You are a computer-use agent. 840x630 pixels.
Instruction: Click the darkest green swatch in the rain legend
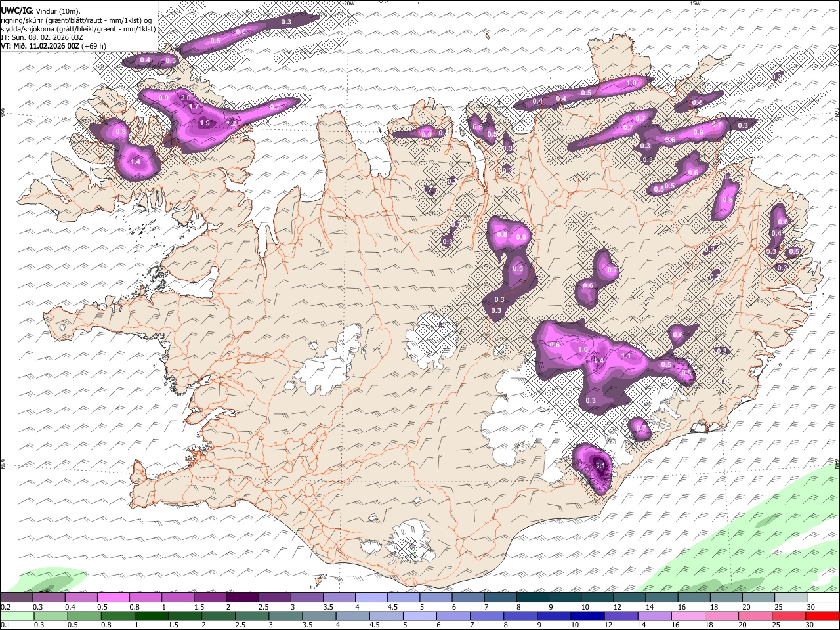click(151, 616)
